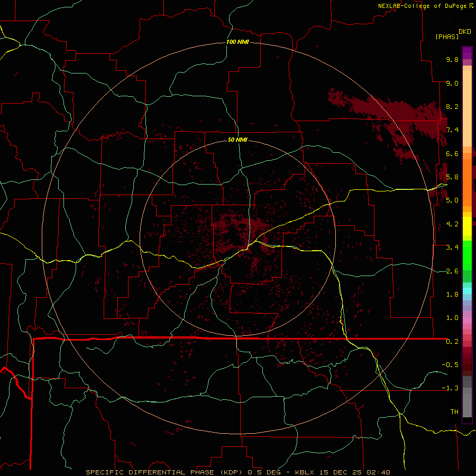The height and width of the screenshot is (476, 476).
Task: Click the yellow segment of the color bar
Action: pyautogui.click(x=467, y=226)
